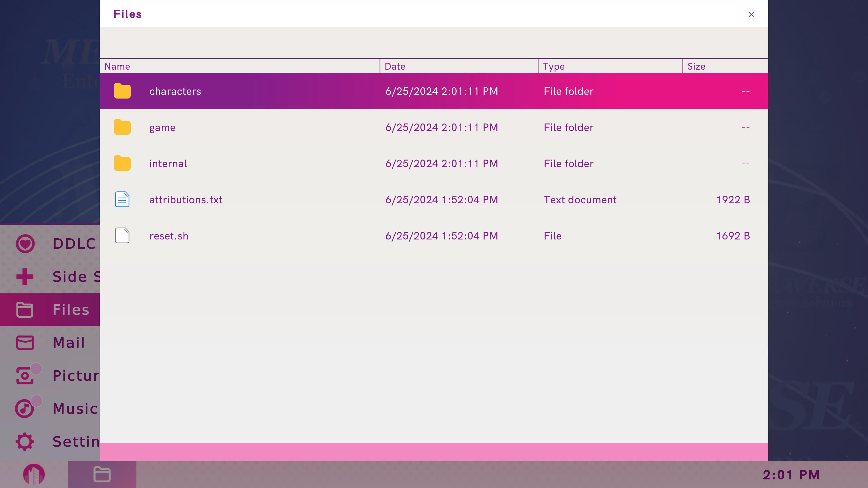Click the Files window title text
Image resolution: width=868 pixels, height=488 pixels.
click(127, 14)
